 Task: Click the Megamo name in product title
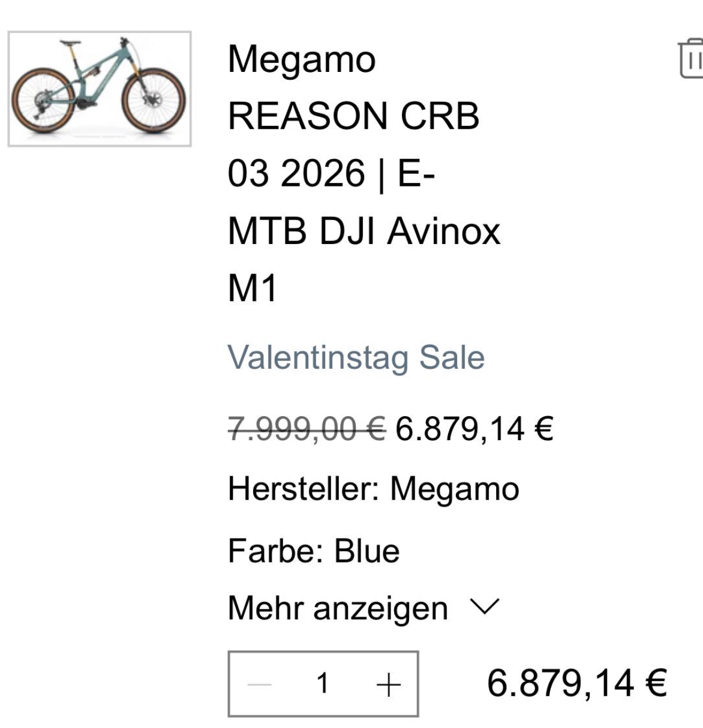[x=302, y=59]
